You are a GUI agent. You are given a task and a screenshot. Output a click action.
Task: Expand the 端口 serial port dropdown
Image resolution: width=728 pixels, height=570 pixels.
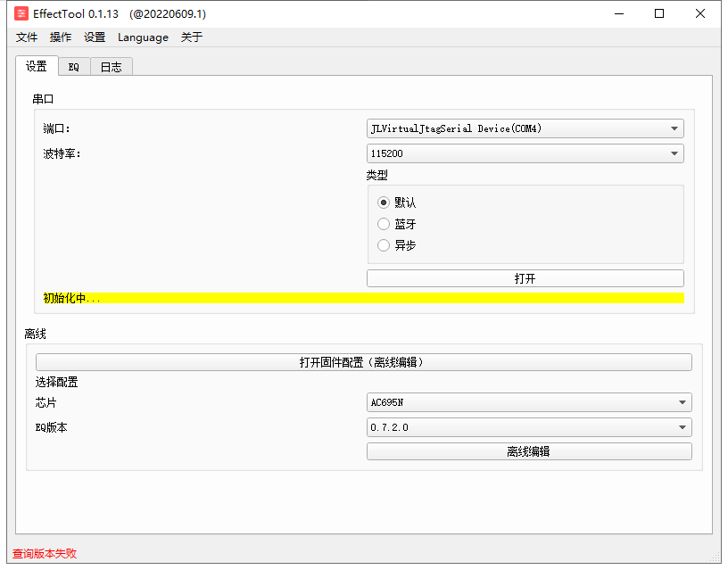(525, 128)
